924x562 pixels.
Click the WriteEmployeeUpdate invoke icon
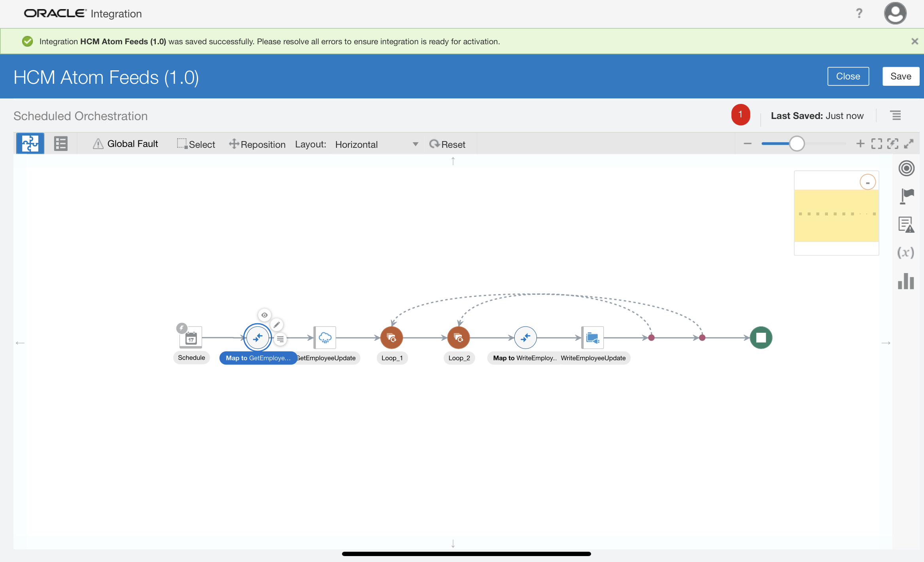point(592,338)
